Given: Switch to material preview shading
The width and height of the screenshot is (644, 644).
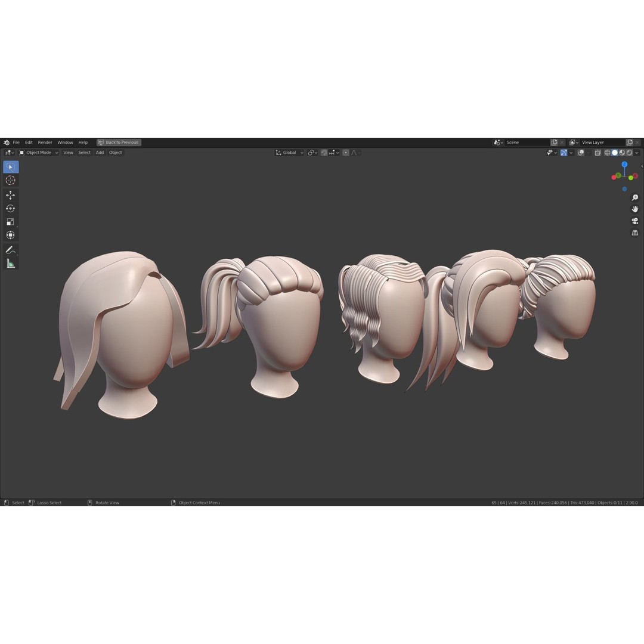Looking at the screenshot, I should pyautogui.click(x=622, y=153).
